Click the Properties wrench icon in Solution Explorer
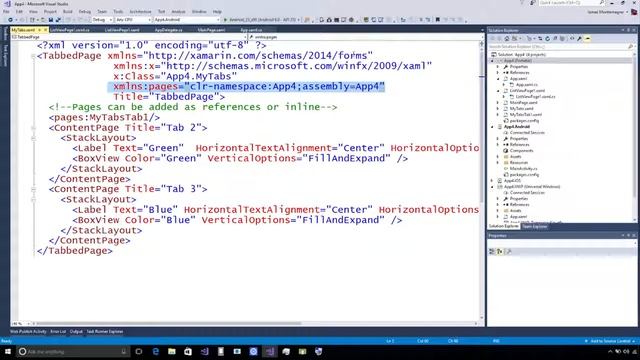The height and width of the screenshot is (360, 640). [x=579, y=38]
